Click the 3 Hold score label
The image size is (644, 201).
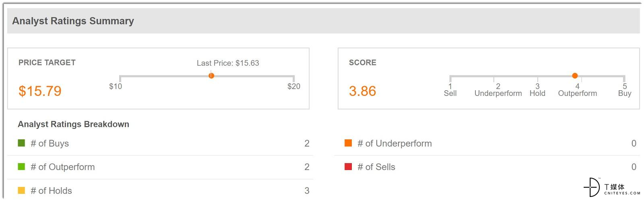point(537,90)
